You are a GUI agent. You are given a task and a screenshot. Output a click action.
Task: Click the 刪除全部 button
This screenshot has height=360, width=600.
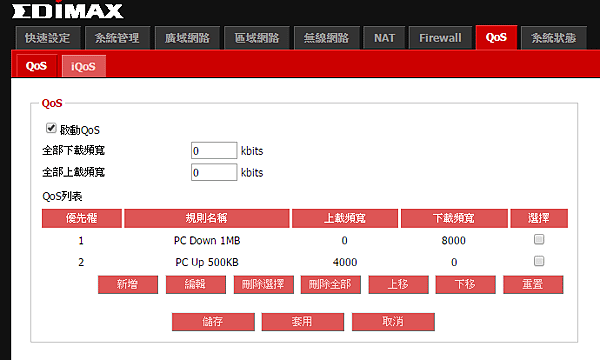tap(331, 285)
